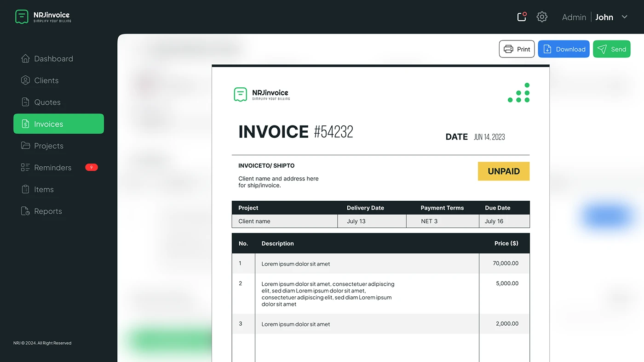Click the Reports file icon
The width and height of the screenshot is (644, 362).
coord(25,211)
